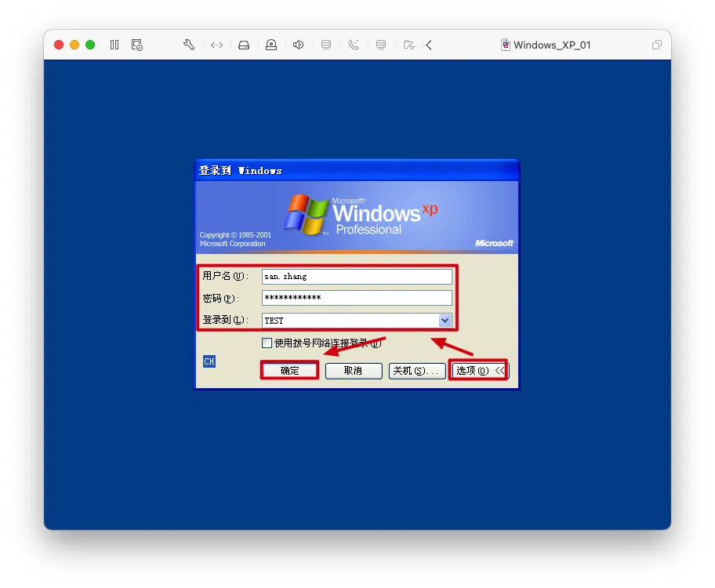
Task: Click the 登录到(L): label
Action: 225,320
